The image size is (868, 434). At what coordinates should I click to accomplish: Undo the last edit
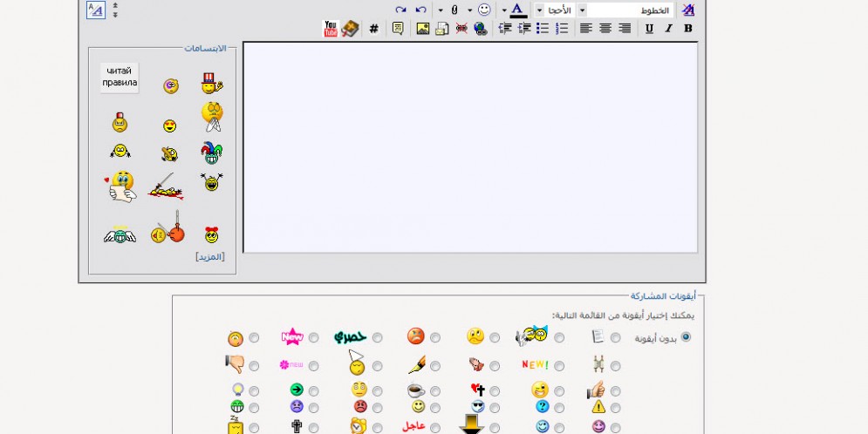pyautogui.click(x=420, y=10)
